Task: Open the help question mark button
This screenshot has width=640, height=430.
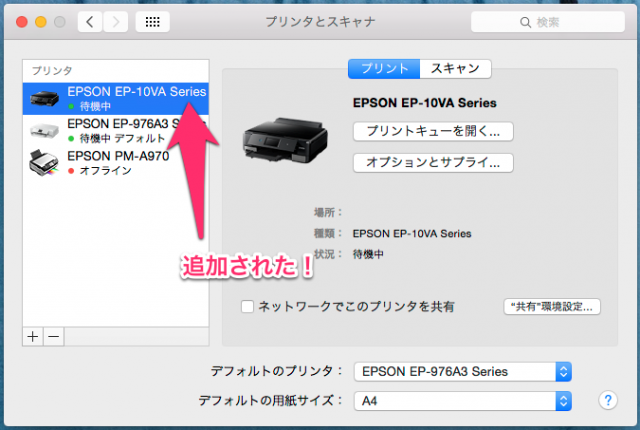Action: tap(606, 400)
